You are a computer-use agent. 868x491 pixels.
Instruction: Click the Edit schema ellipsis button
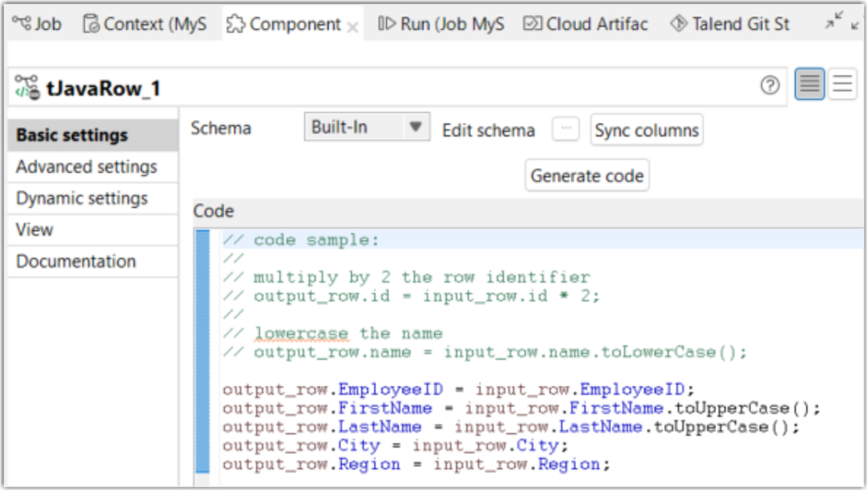565,129
